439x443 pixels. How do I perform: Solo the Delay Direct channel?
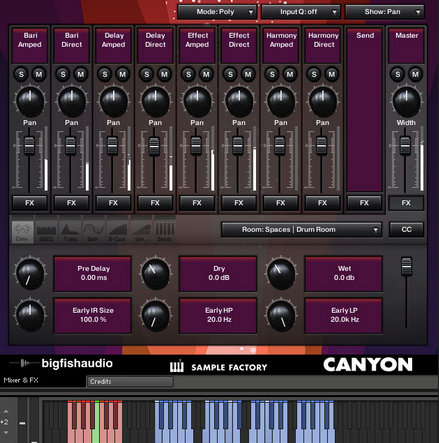pyautogui.click(x=147, y=74)
